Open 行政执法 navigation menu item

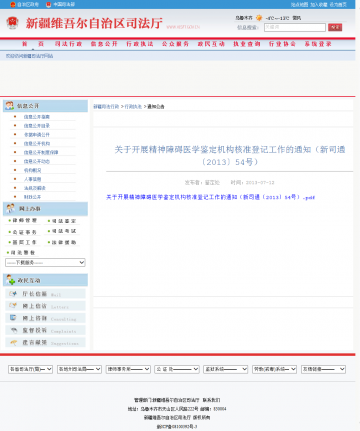click(140, 44)
